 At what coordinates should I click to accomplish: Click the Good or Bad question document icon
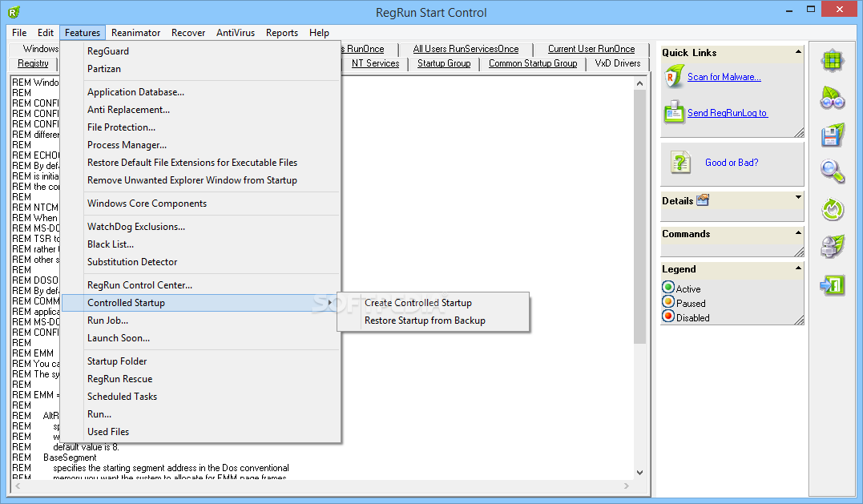[x=681, y=163]
